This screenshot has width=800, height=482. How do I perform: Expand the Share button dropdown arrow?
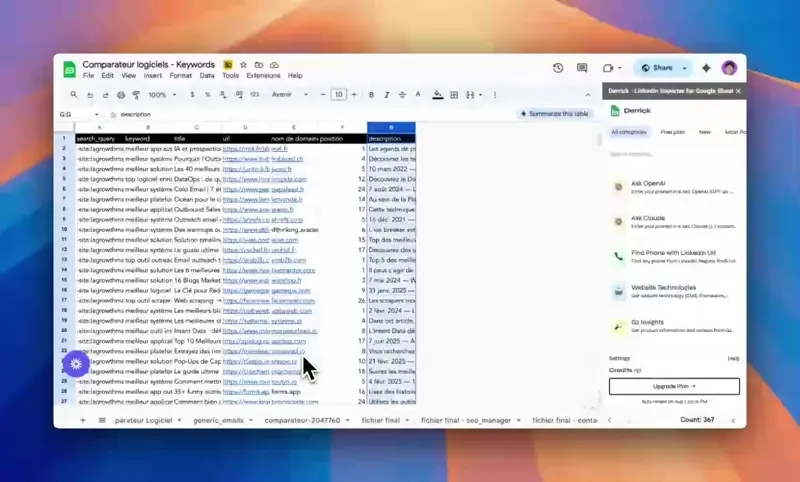[685, 68]
